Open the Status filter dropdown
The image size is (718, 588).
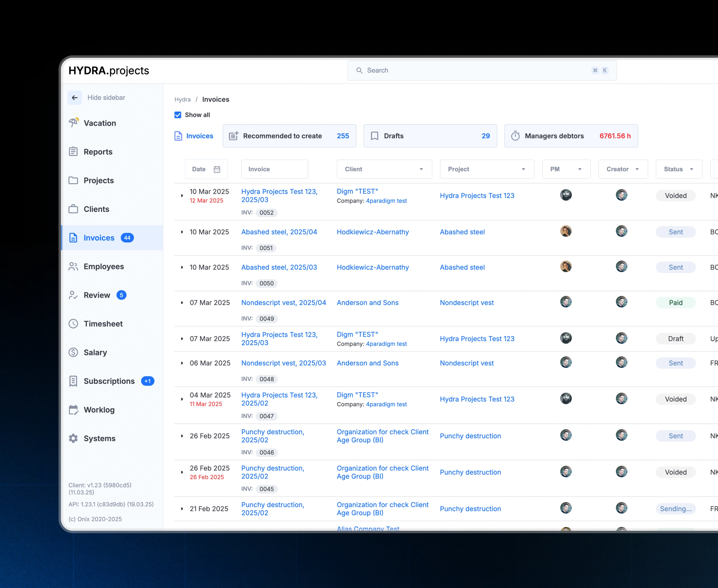tap(679, 169)
